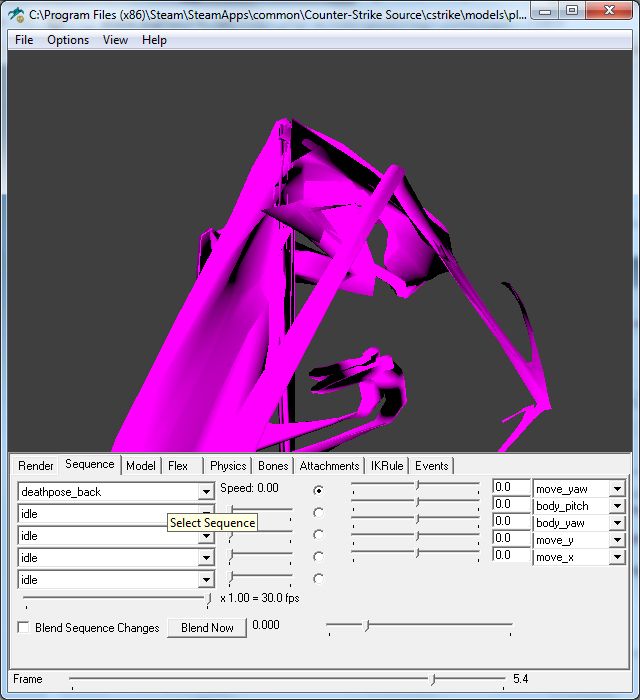The width and height of the screenshot is (640, 700).
Task: Click the last idle layer weight slider
Action: pyautogui.click(x=261, y=579)
